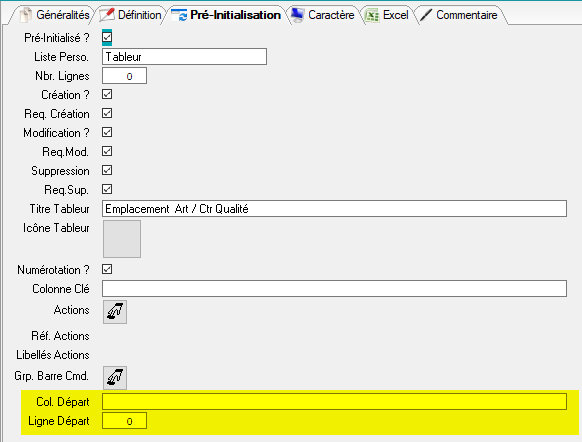Open the Caractère tab

click(x=323, y=15)
